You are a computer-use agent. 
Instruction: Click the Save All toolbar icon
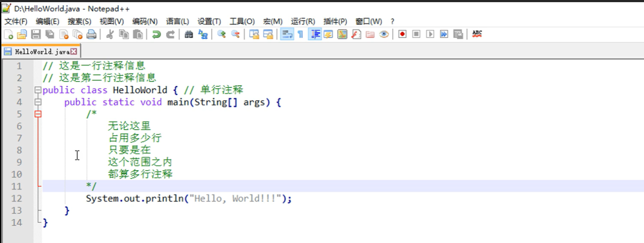(50, 34)
